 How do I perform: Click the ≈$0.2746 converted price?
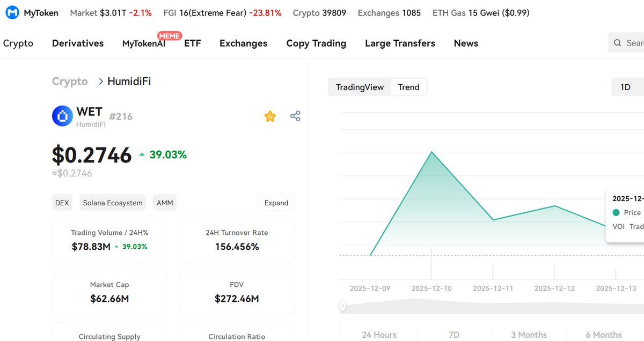(x=72, y=174)
